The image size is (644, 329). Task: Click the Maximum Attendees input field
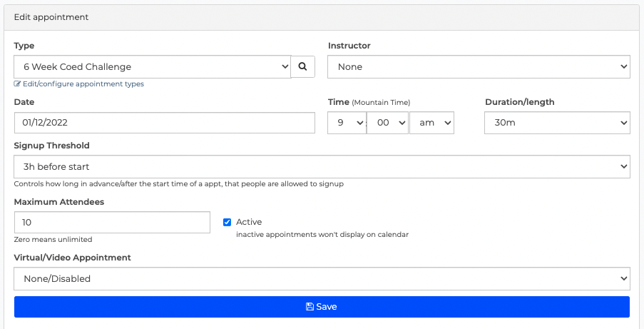[112, 223]
